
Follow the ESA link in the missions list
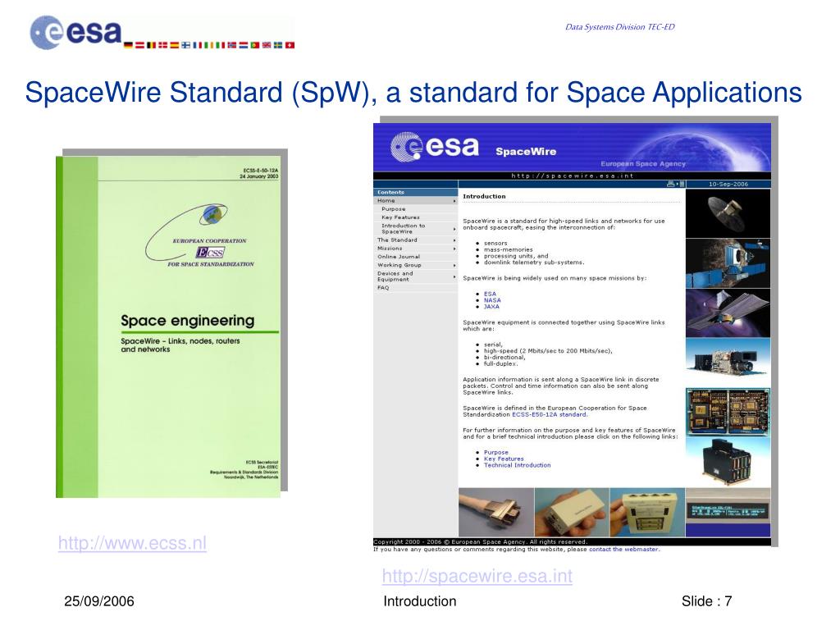coord(491,294)
